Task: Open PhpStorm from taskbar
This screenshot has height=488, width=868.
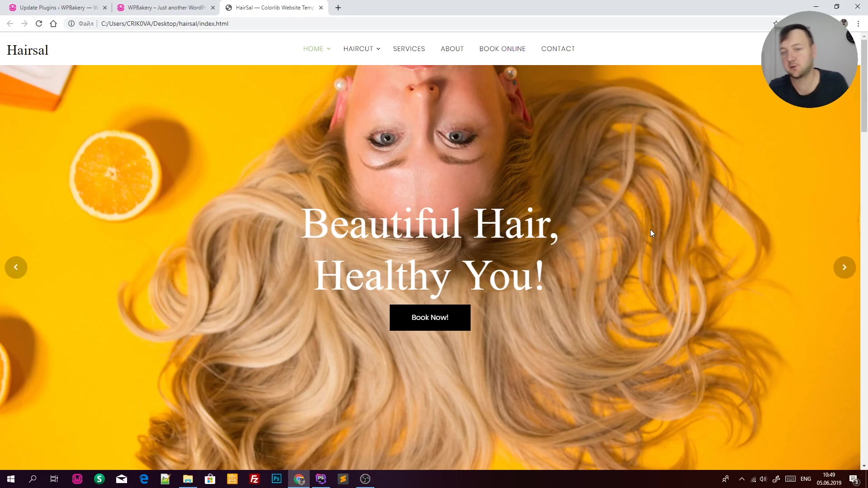Action: coord(321,479)
